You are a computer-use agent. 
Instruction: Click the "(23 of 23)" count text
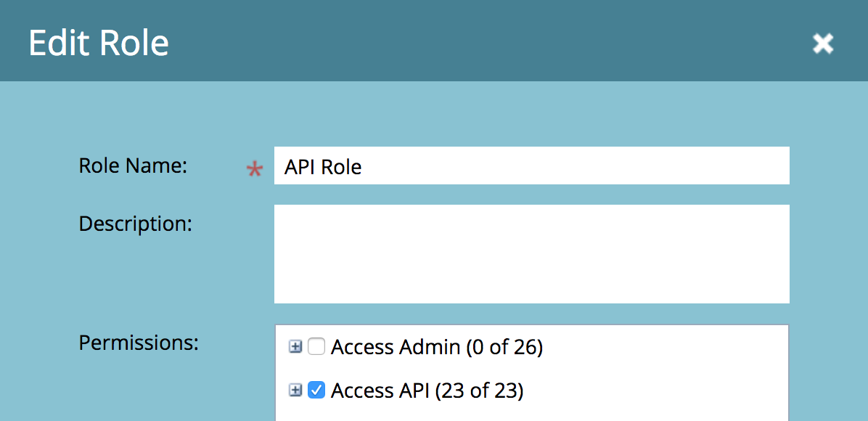[479, 391]
